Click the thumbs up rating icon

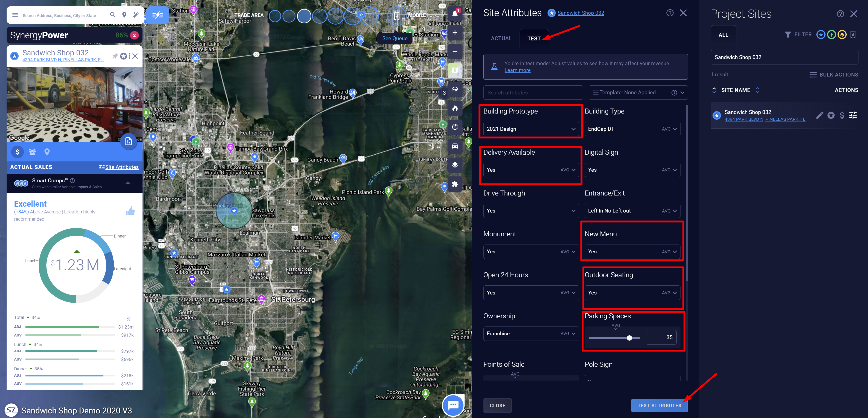(130, 211)
